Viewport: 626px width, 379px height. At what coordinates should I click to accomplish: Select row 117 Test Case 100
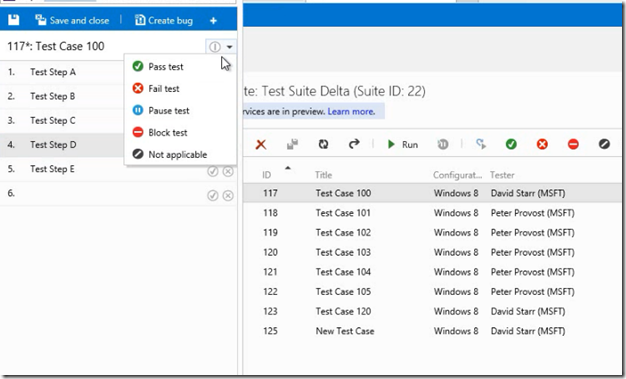tap(432, 193)
